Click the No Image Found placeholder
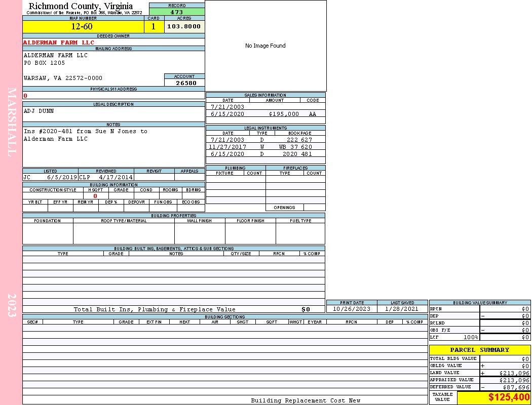 click(265, 46)
